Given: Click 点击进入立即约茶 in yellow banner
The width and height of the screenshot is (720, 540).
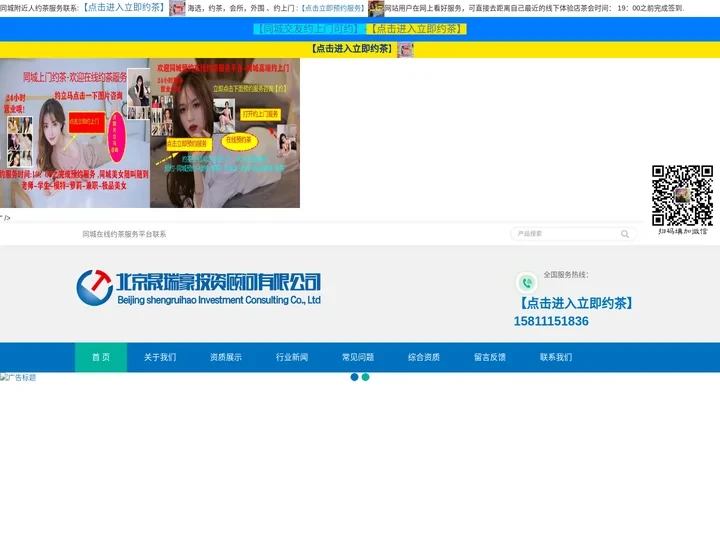Looking at the screenshot, I should 352,49.
